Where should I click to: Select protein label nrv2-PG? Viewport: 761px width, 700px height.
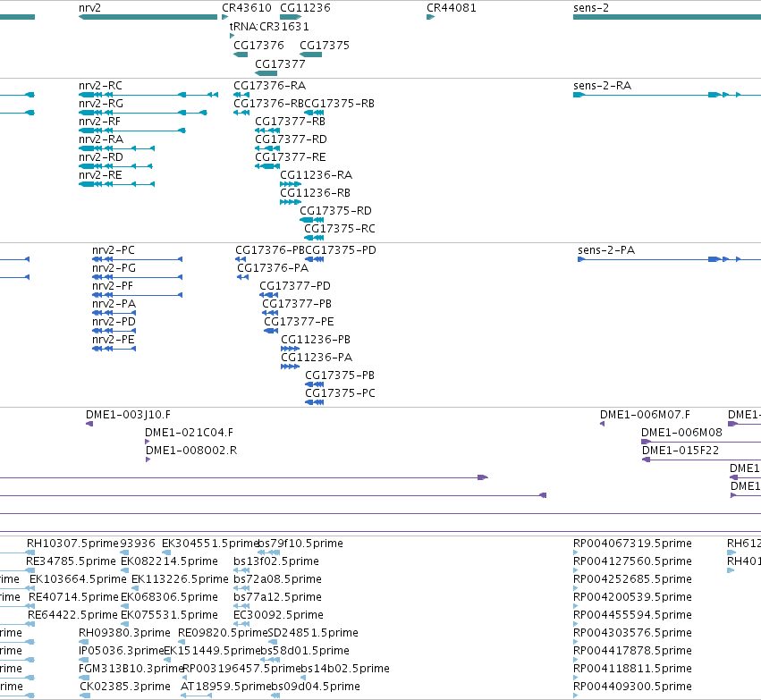point(114,268)
